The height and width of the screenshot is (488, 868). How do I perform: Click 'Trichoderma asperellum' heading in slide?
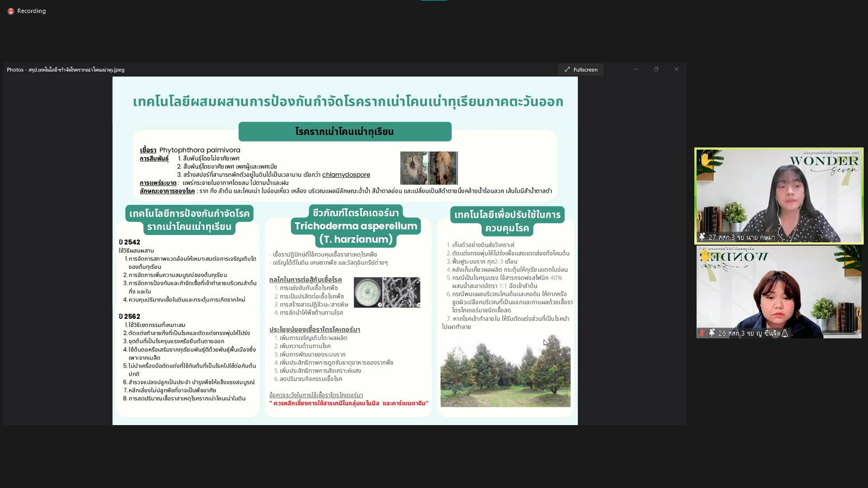(x=356, y=226)
